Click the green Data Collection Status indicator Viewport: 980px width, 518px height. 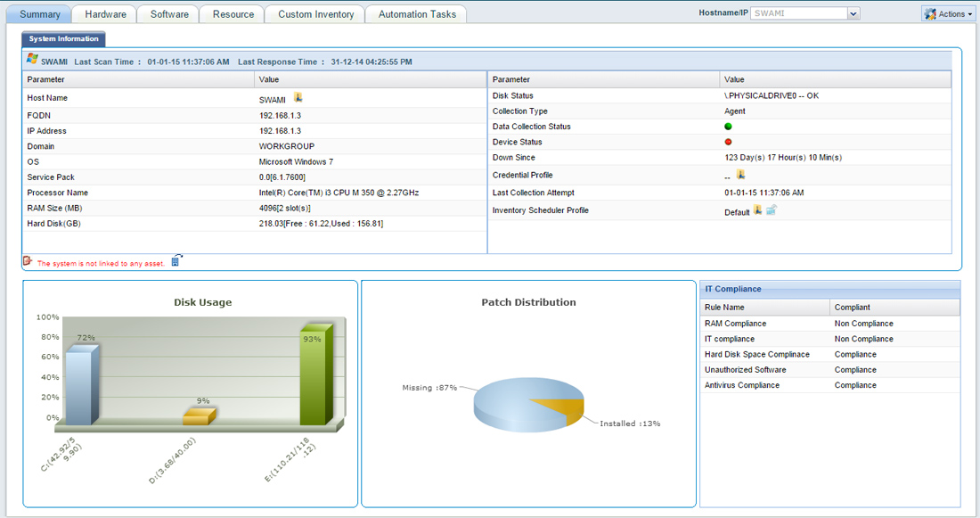(728, 127)
